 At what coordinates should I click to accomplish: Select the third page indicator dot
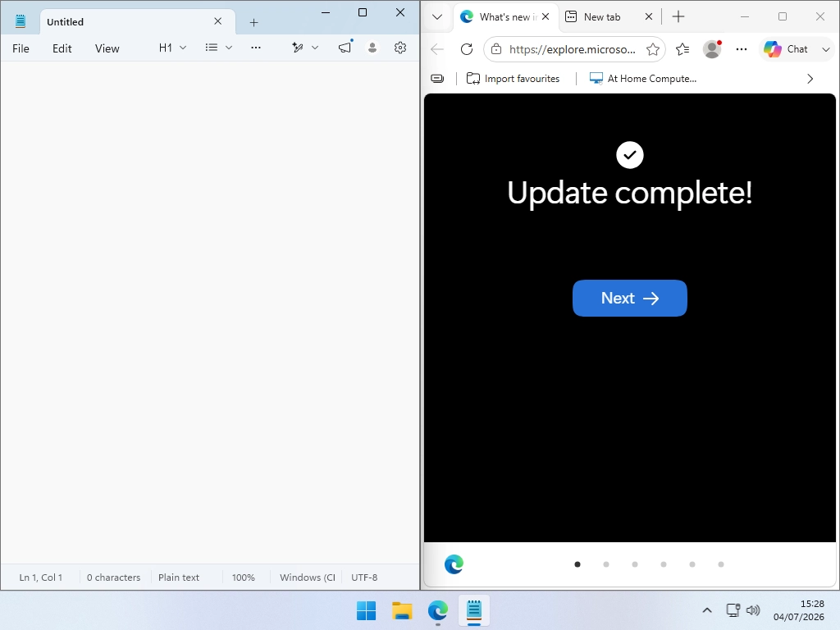click(x=635, y=564)
